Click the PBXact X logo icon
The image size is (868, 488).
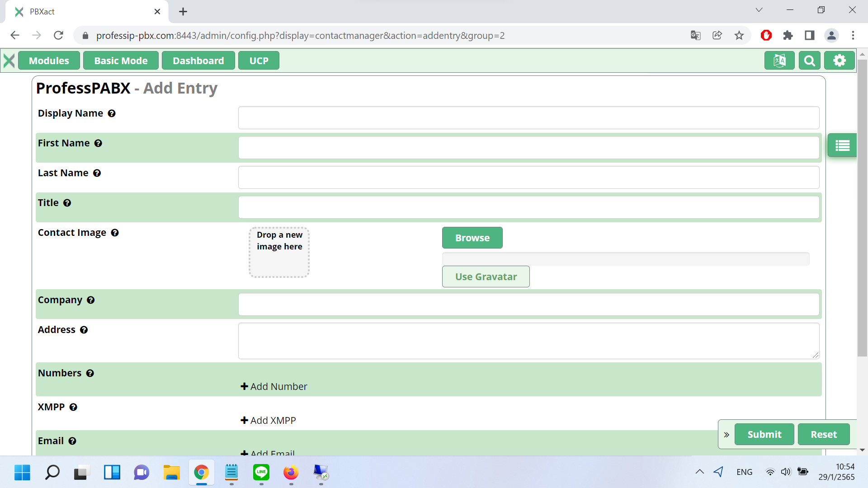click(x=9, y=61)
